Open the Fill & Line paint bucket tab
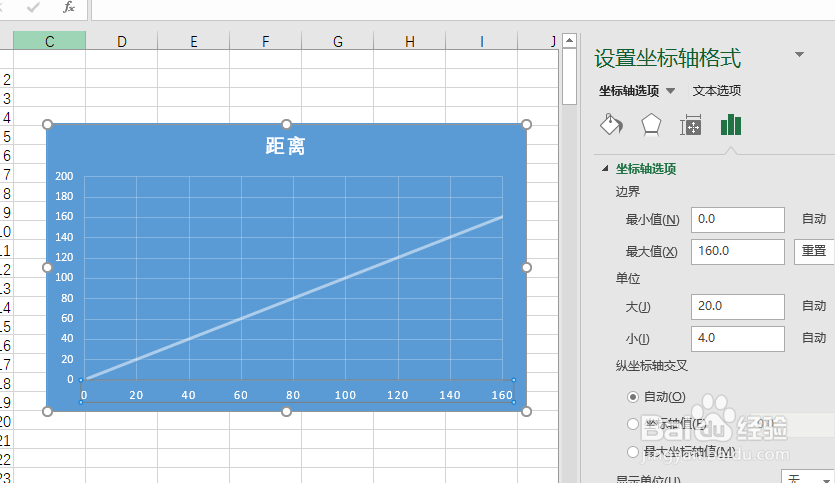 click(x=611, y=125)
